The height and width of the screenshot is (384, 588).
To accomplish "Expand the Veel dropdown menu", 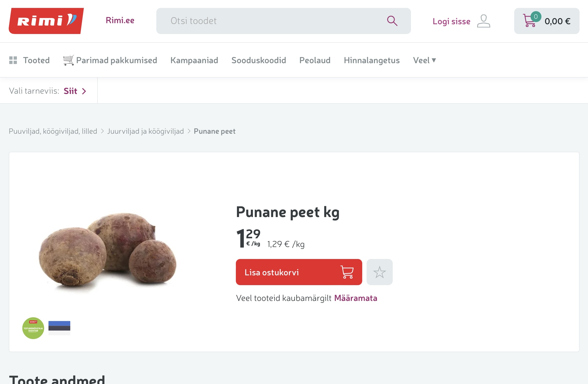I will pyautogui.click(x=424, y=60).
